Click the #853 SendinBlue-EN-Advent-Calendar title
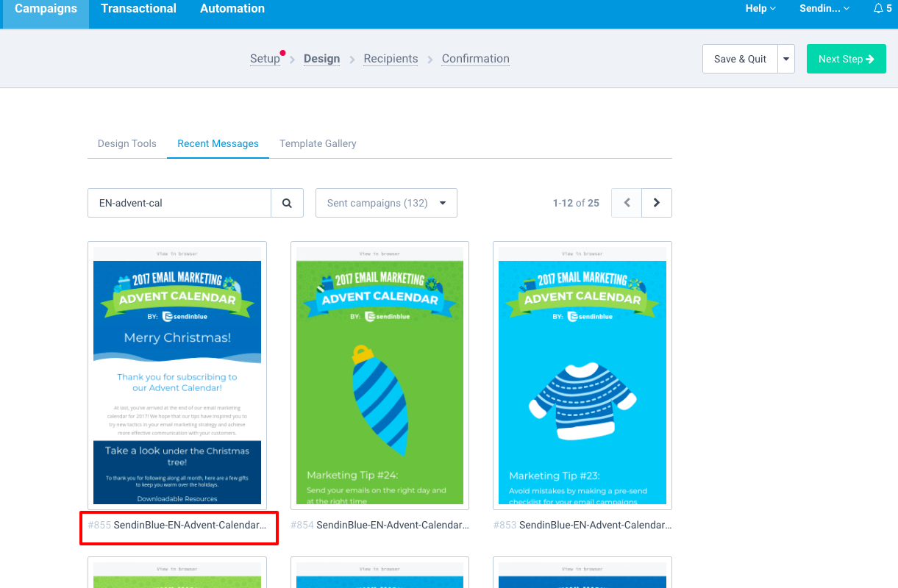 tap(582, 526)
